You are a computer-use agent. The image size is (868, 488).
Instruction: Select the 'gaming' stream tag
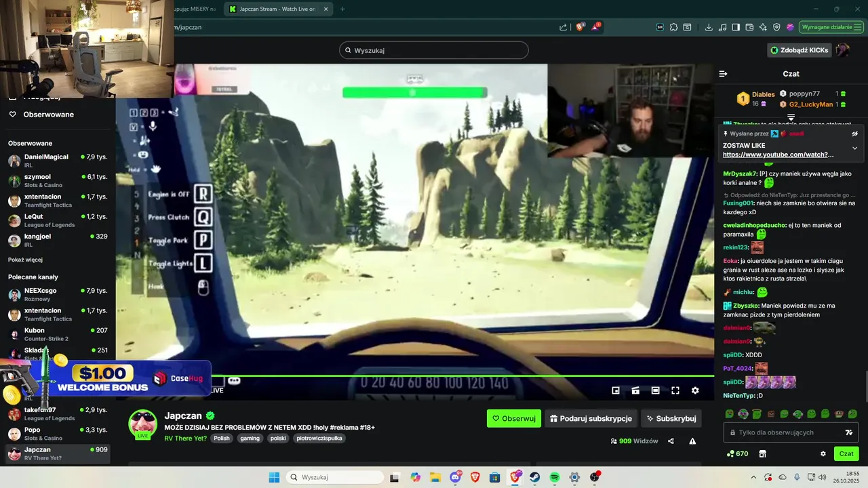tap(250, 439)
